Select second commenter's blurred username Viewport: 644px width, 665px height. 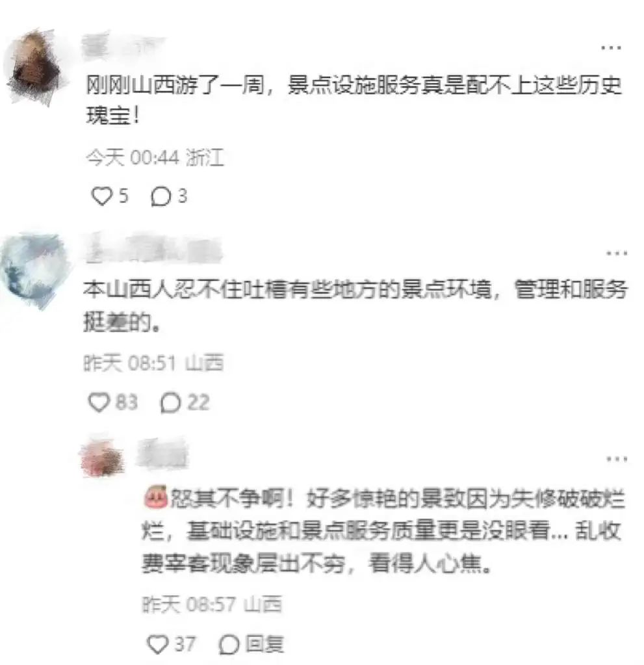click(x=153, y=250)
